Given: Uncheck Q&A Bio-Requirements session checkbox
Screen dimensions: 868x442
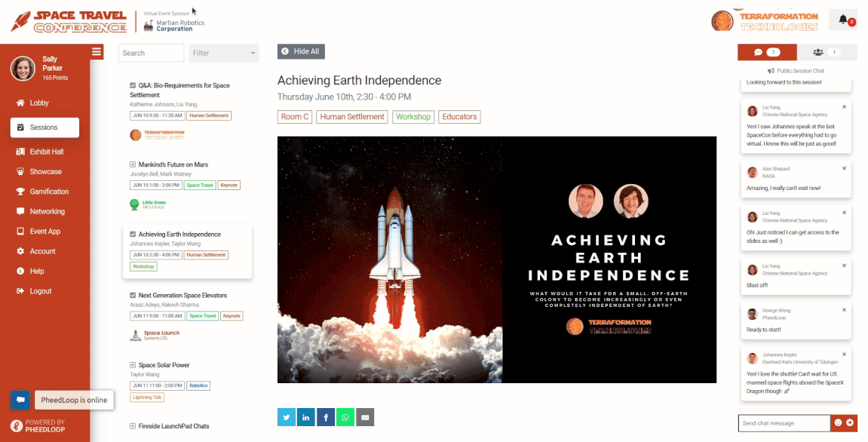Looking at the screenshot, I should [x=133, y=85].
